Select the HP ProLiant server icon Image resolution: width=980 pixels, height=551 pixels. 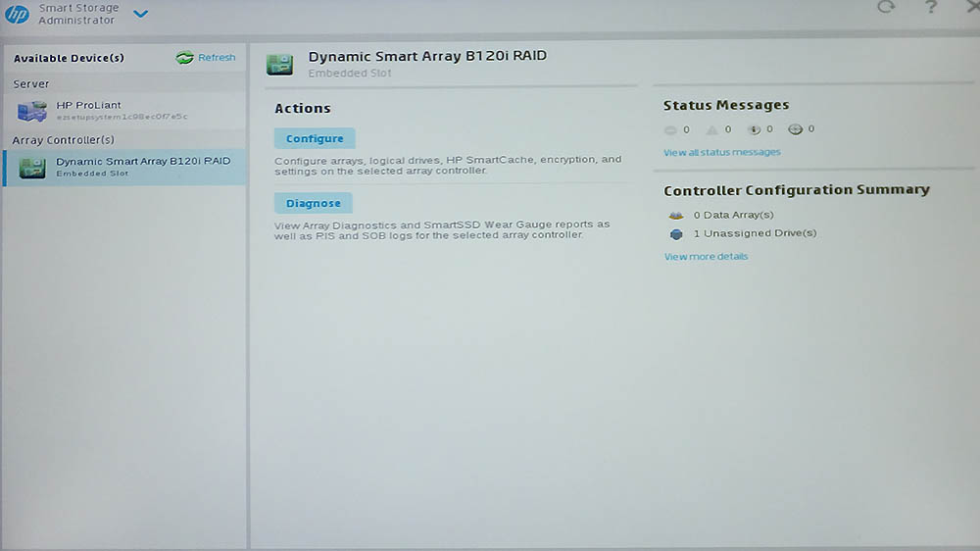point(32,111)
